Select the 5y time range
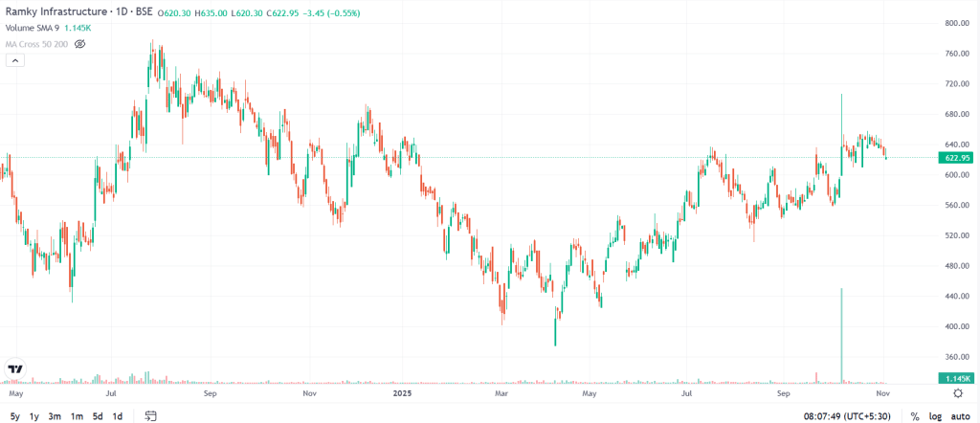 point(14,416)
